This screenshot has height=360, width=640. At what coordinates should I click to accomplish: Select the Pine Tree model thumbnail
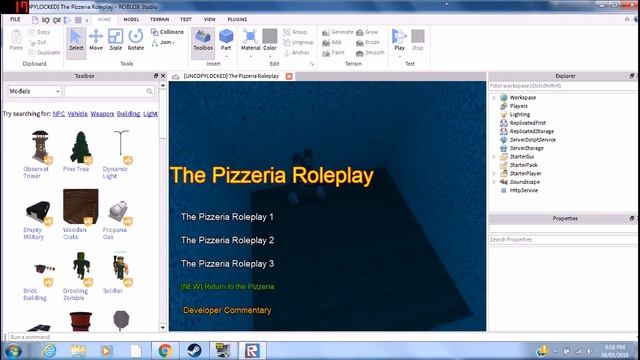[81, 147]
